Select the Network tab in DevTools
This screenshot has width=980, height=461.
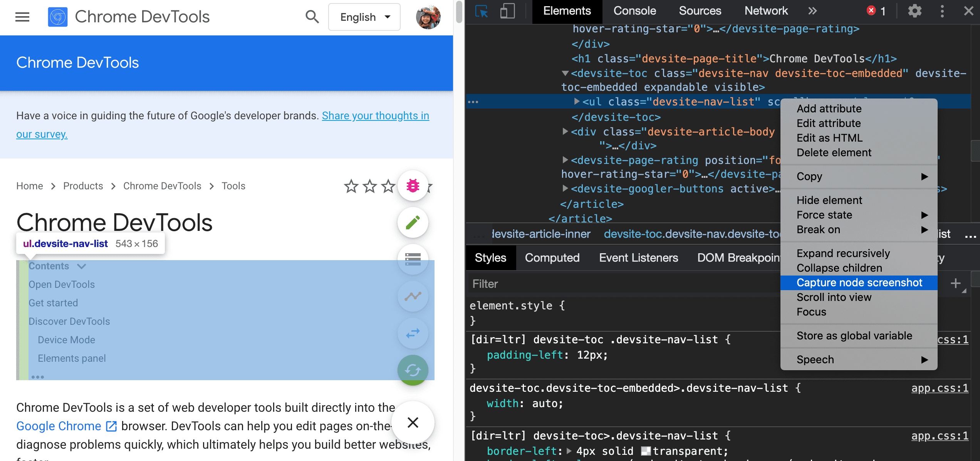[766, 11]
